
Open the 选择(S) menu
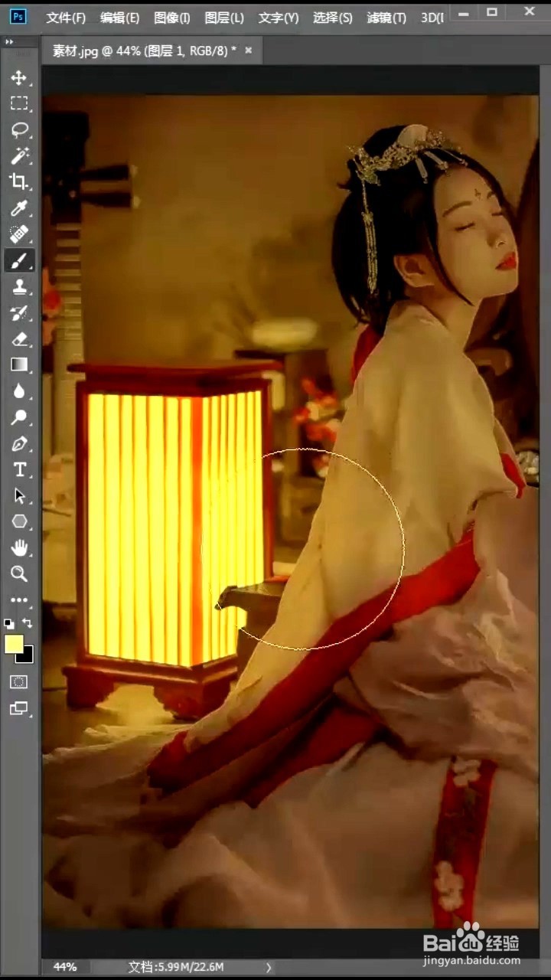332,17
